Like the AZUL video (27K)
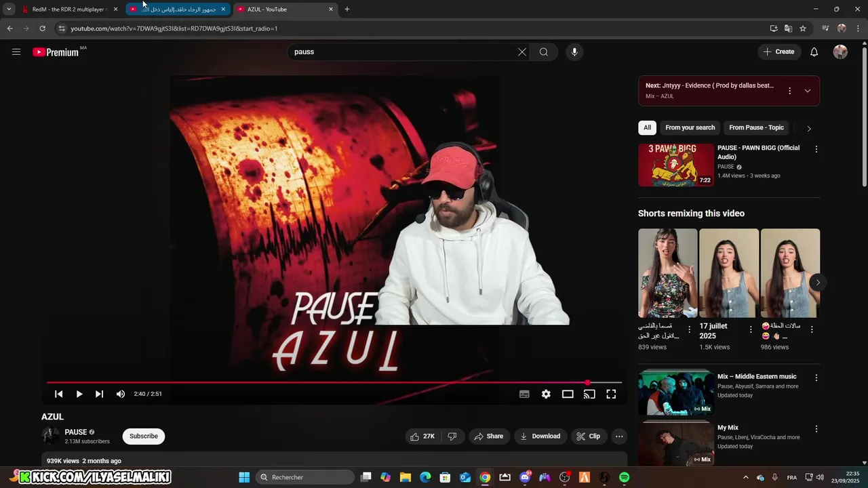 tap(422, 436)
